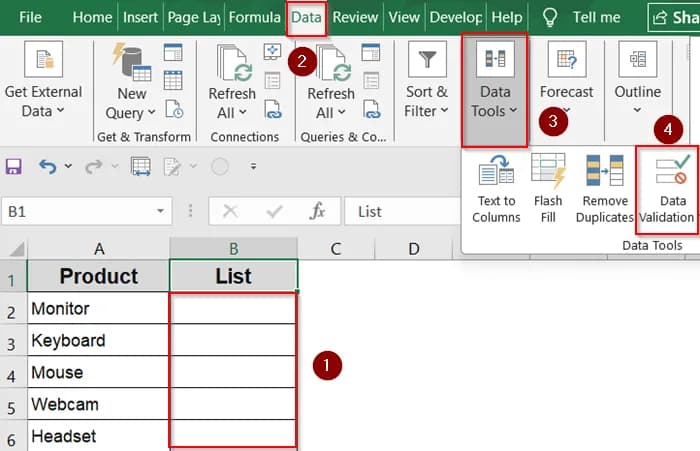This screenshot has width=700, height=451.
Task: Click the Sort & Filter funnel icon
Action: (427, 59)
